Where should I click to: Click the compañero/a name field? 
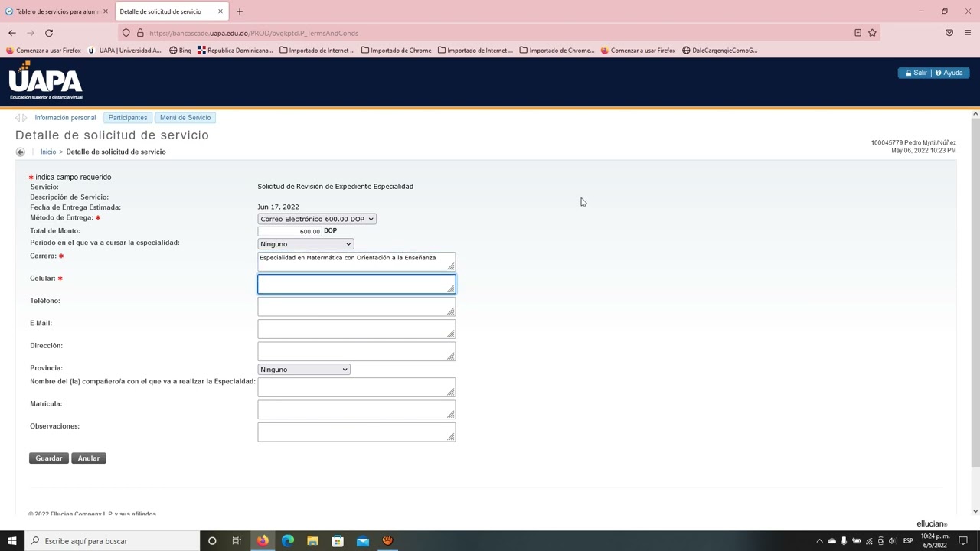357,387
